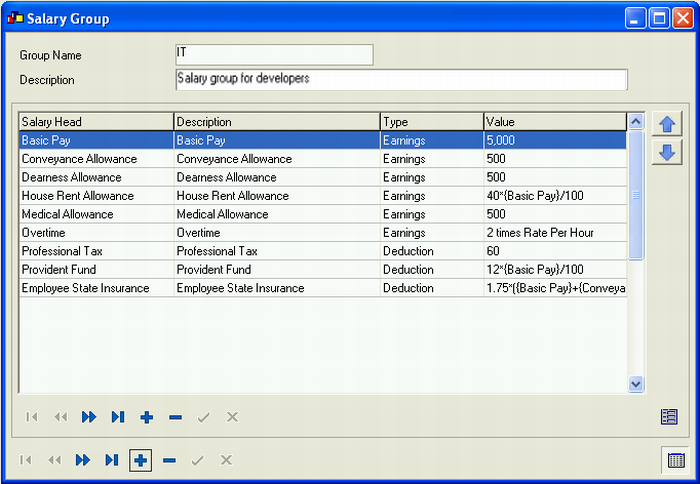The height and width of the screenshot is (484, 700).
Task: Click the Group Name input field
Action: click(275, 54)
